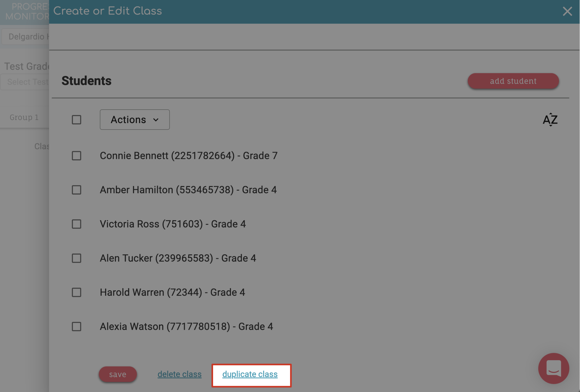This screenshot has width=580, height=392.
Task: Click Connie Bennett's student name row
Action: pyautogui.click(x=189, y=156)
